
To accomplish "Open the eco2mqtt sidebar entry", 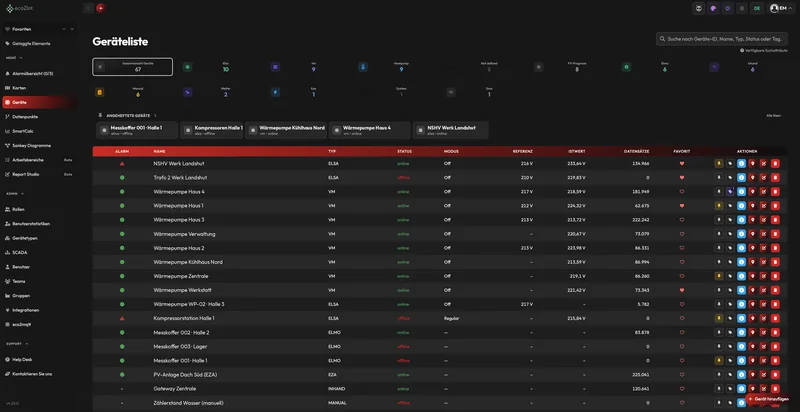I will click(21, 324).
